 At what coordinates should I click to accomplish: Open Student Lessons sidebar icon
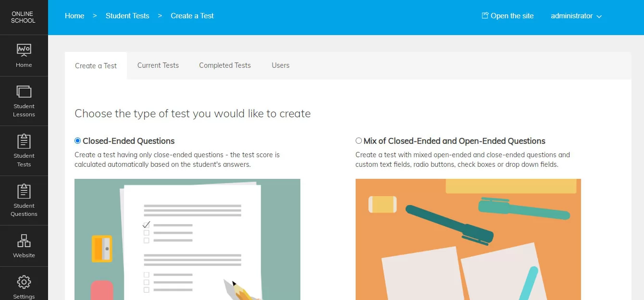click(24, 91)
